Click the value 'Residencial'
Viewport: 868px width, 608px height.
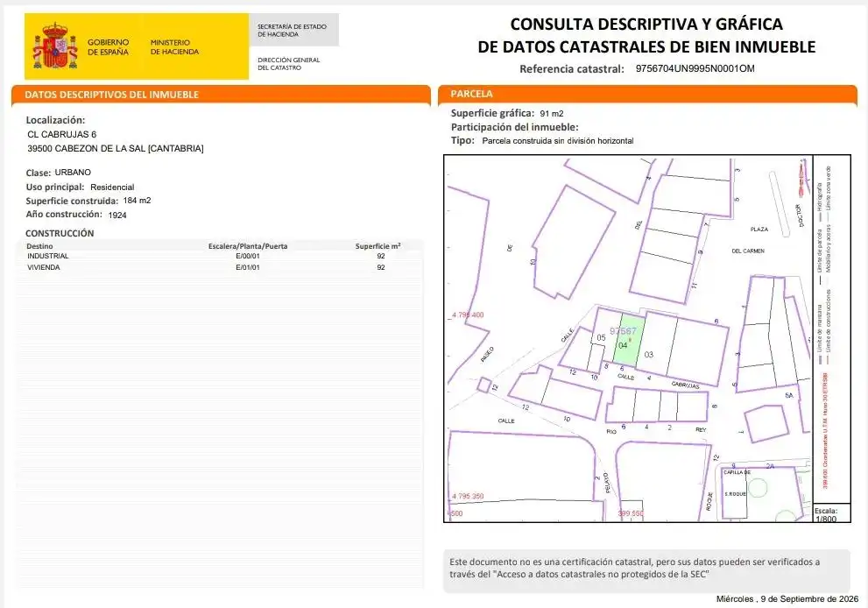112,187
